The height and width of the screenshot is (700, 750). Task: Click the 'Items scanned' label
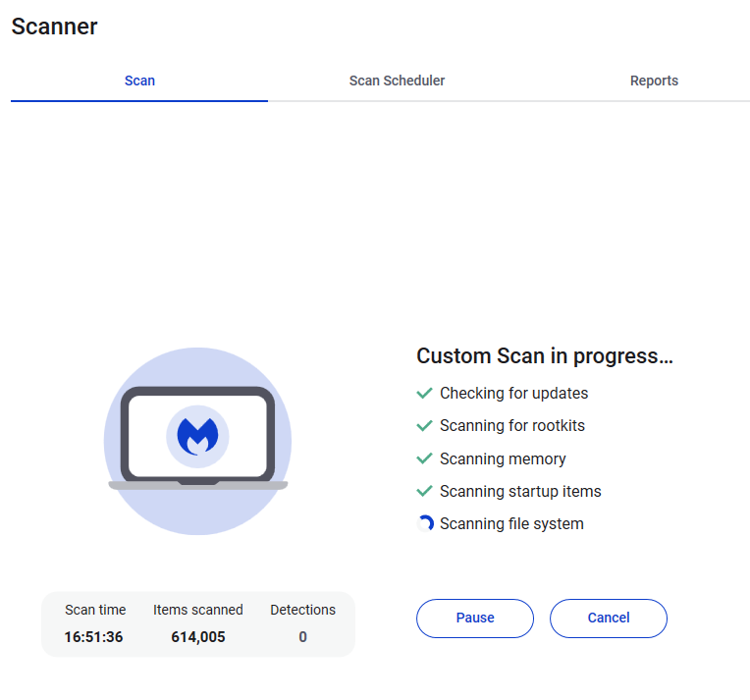(x=198, y=610)
